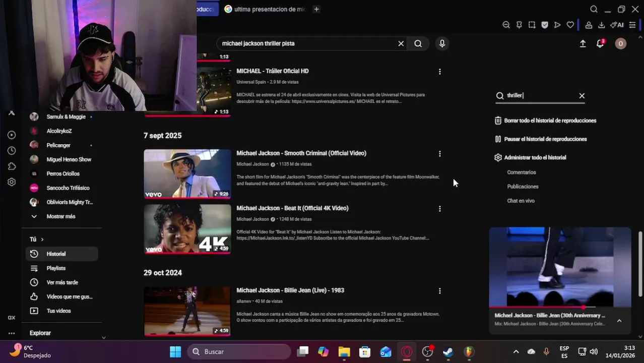Click the heart bookmark icon
Image resolution: width=644 pixels, height=363 pixels.
pos(570,25)
